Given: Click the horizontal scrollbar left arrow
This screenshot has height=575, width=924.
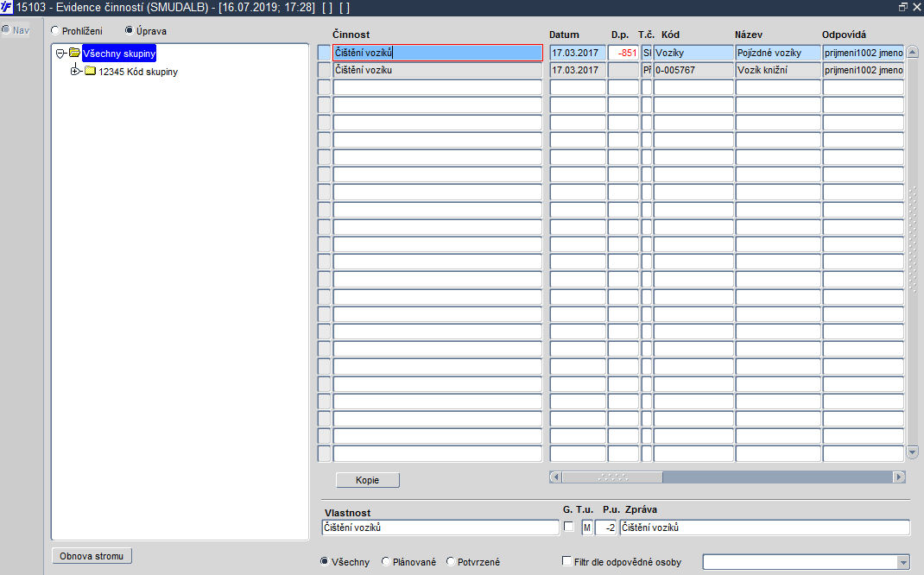Looking at the screenshot, I should click(555, 477).
